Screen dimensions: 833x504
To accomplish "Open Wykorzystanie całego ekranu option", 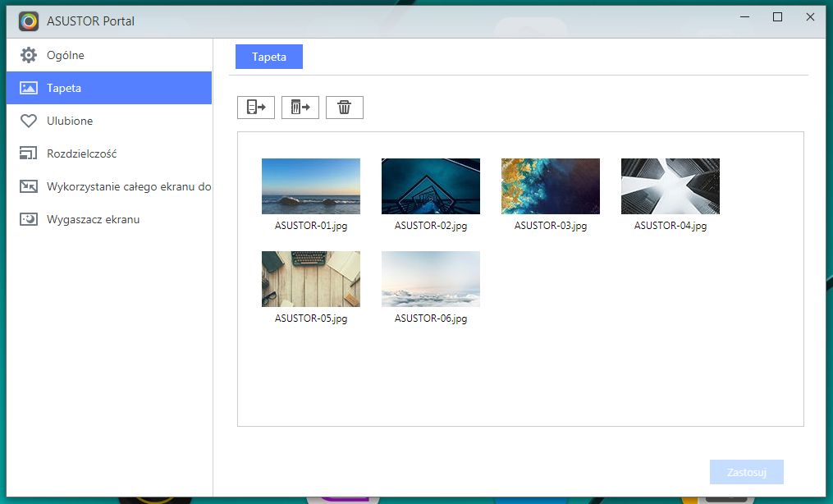I will tap(109, 187).
